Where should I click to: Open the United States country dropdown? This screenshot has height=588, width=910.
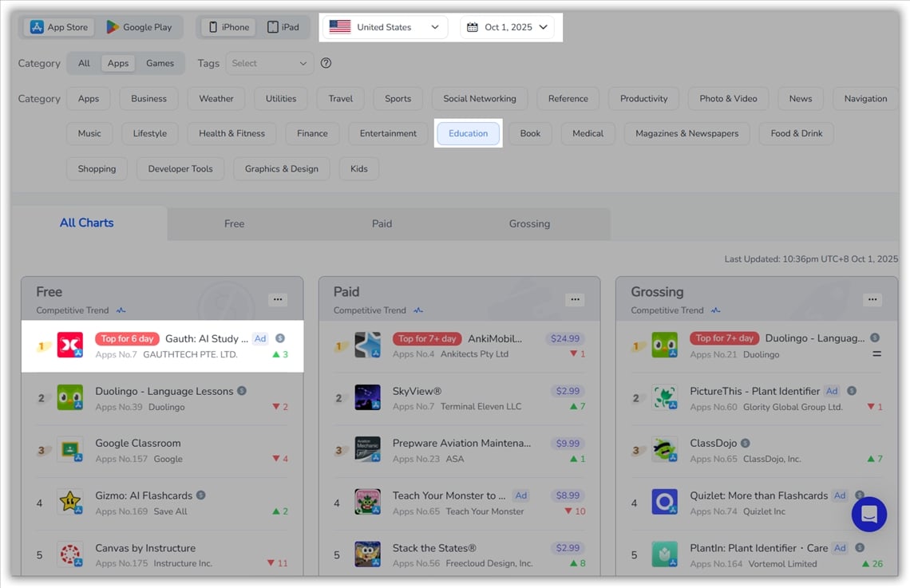point(384,27)
